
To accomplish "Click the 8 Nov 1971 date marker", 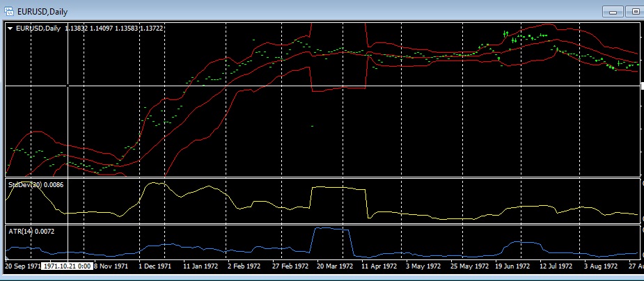I will (x=111, y=266).
